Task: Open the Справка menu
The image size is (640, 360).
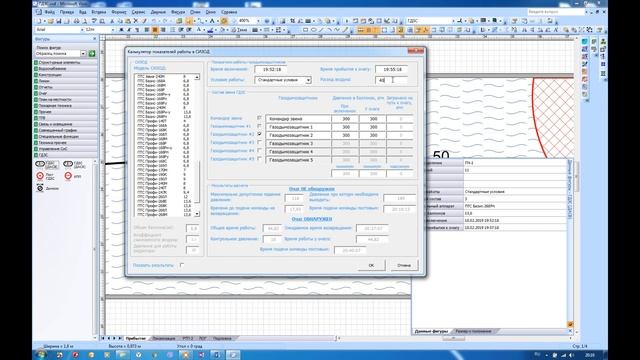Action: pyautogui.click(x=229, y=12)
